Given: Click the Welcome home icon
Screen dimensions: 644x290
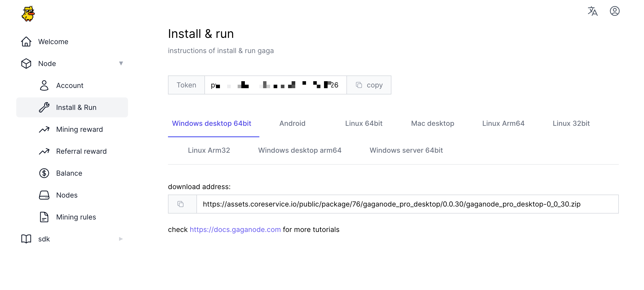Looking at the screenshot, I should point(26,42).
